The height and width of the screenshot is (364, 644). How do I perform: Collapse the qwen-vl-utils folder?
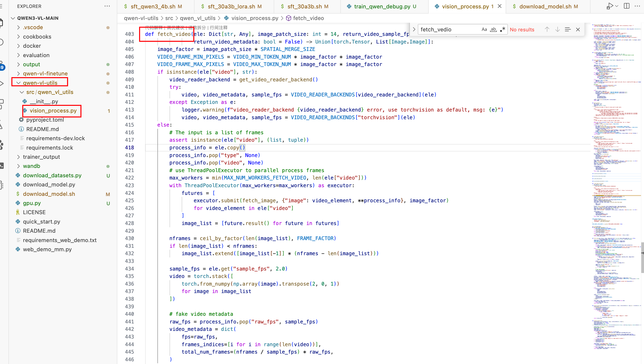19,83
